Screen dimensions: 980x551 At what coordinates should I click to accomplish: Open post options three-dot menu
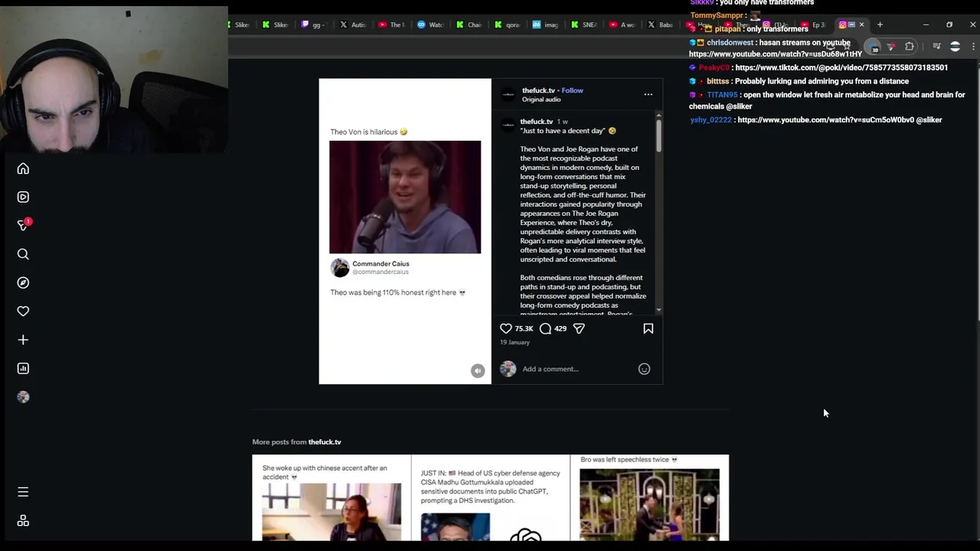coord(648,94)
